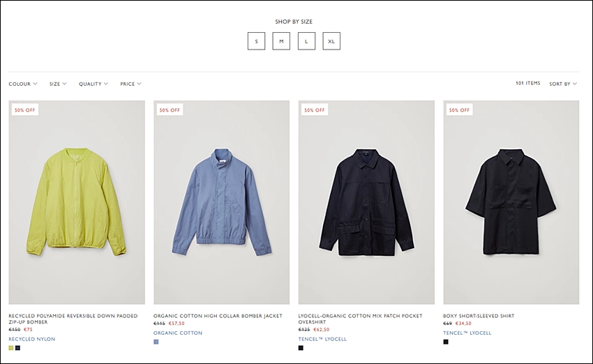Expand the Price filter dropdown

coord(130,84)
